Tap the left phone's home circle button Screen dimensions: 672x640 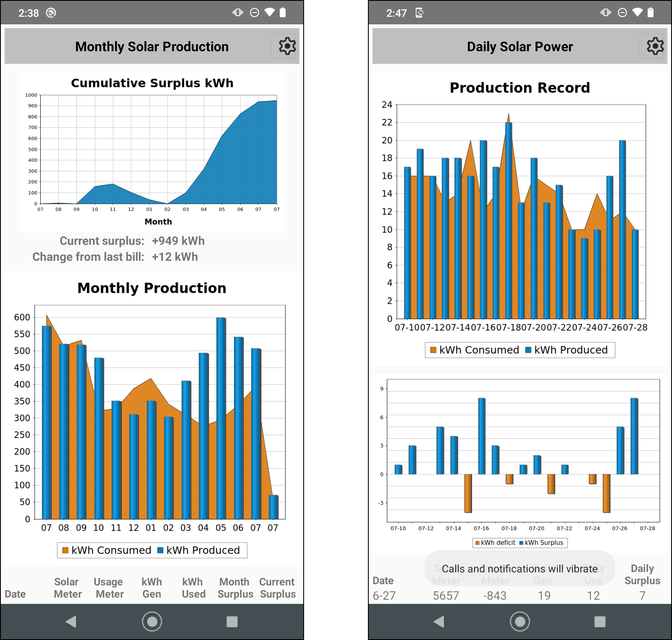(152, 622)
